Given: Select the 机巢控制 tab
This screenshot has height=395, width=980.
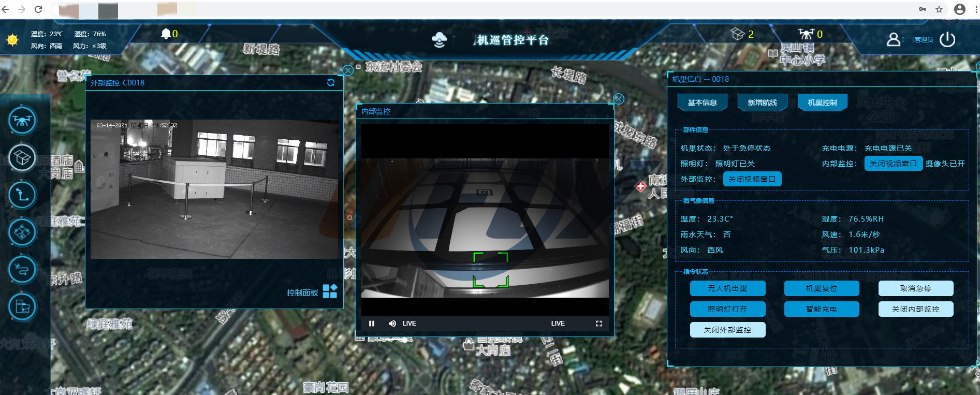Looking at the screenshot, I should pos(823,103).
